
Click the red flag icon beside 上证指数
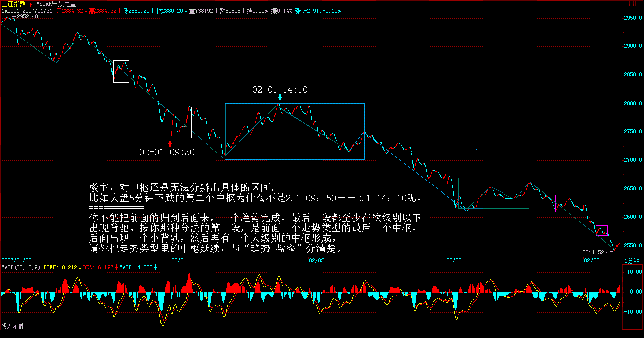click(x=31, y=4)
